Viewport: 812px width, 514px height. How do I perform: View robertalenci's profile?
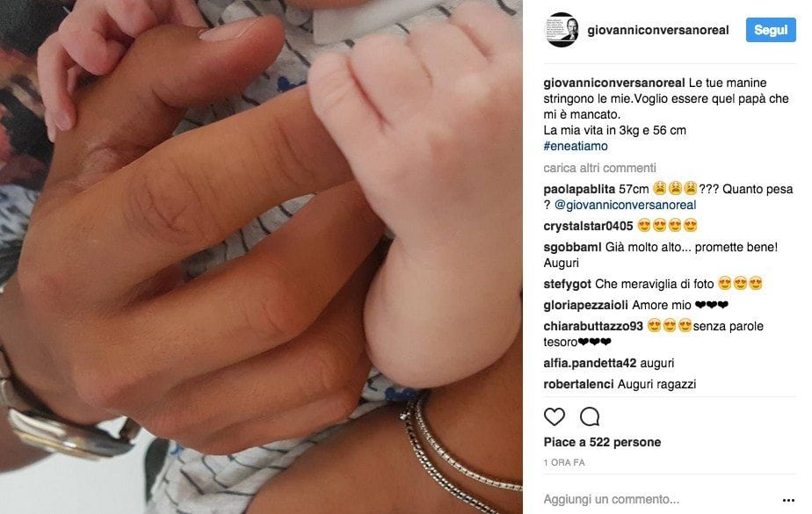pyautogui.click(x=578, y=384)
